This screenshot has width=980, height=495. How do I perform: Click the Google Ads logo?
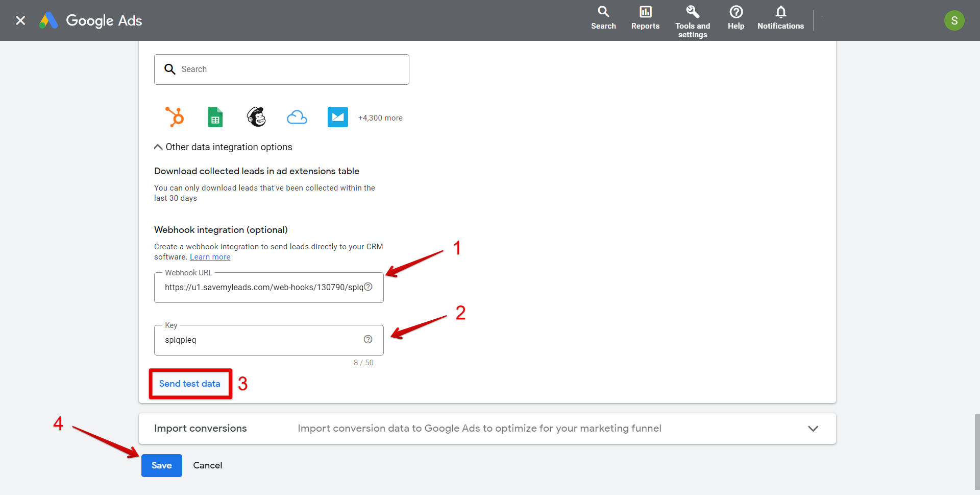[91, 20]
